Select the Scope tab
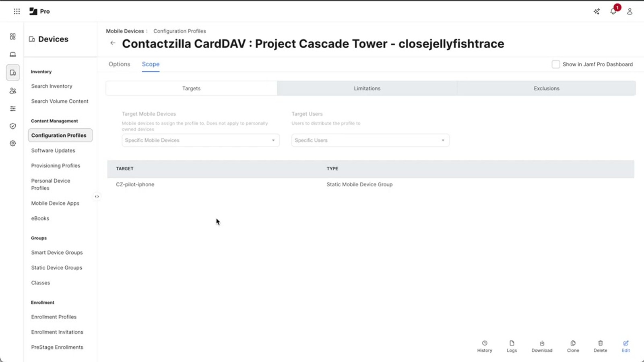The width and height of the screenshot is (644, 362). 151,64
